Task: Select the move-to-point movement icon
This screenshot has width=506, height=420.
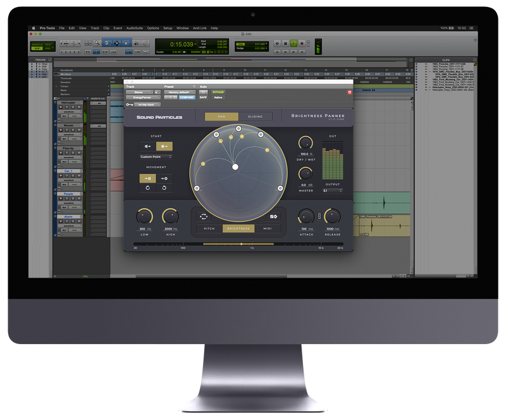Action: (164, 179)
